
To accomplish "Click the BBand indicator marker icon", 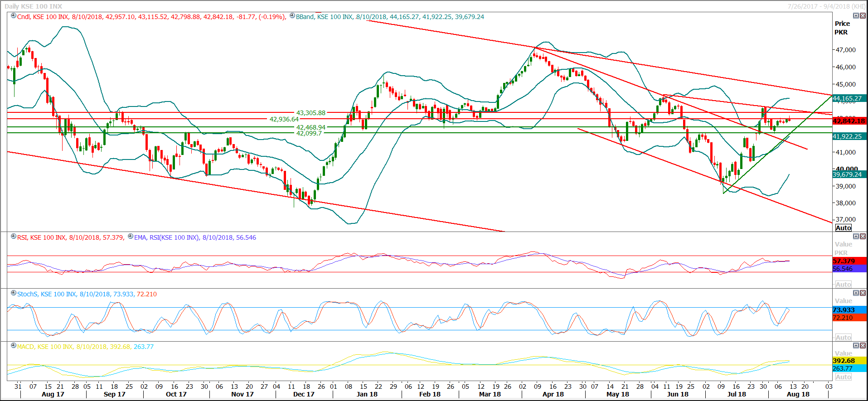I will [x=292, y=16].
